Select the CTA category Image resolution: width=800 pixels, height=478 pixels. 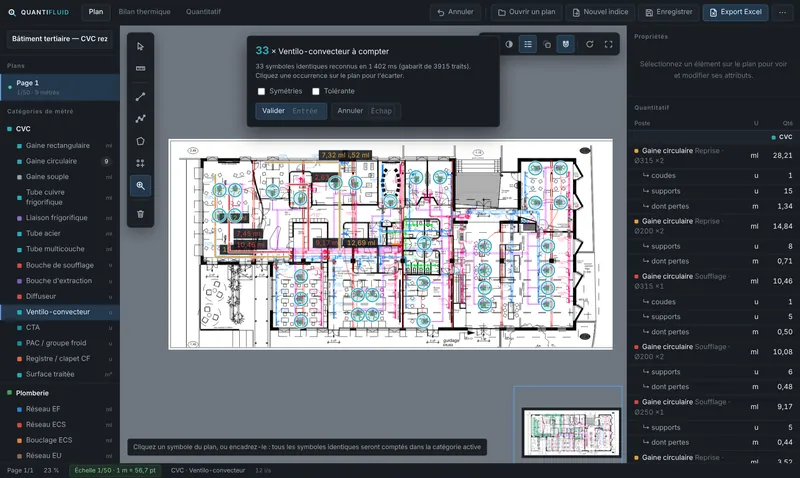pos(60,328)
